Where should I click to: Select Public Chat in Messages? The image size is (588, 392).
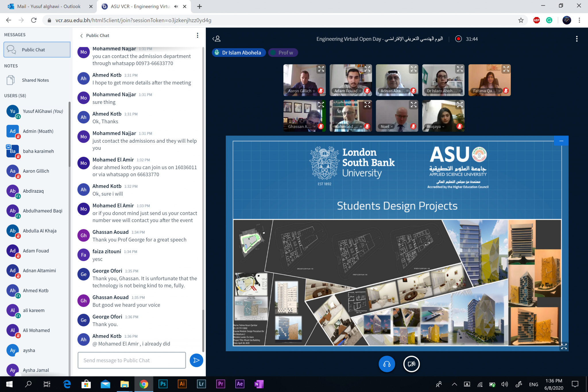pyautogui.click(x=37, y=50)
